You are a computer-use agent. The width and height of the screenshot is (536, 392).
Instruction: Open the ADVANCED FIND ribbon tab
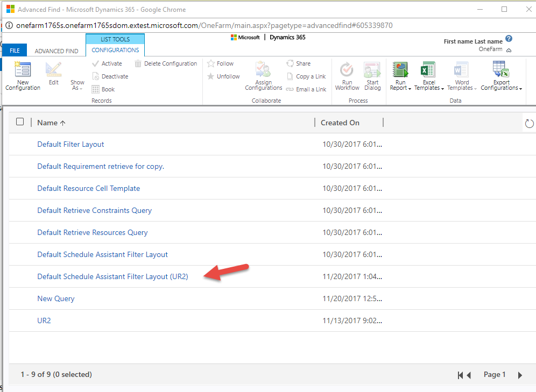tap(56, 51)
